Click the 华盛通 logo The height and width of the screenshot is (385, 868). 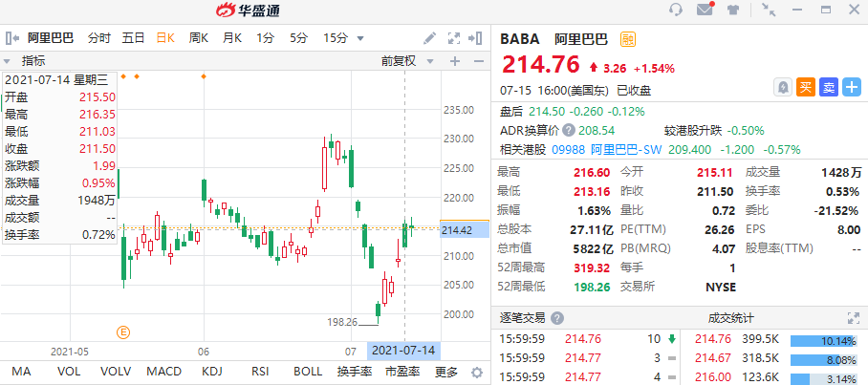point(248,10)
